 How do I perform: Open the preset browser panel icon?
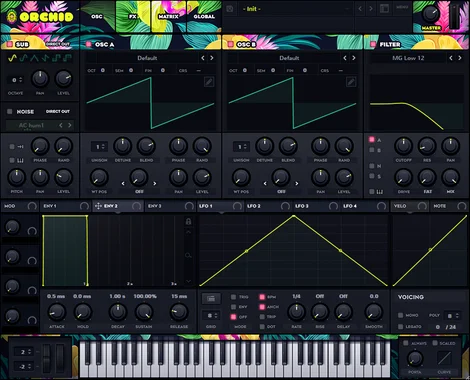[x=384, y=9]
